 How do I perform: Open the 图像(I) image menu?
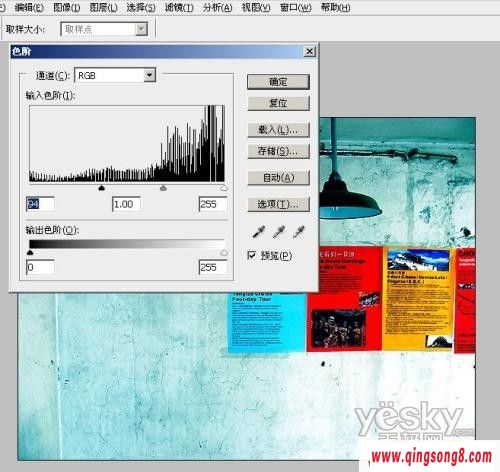(x=67, y=7)
